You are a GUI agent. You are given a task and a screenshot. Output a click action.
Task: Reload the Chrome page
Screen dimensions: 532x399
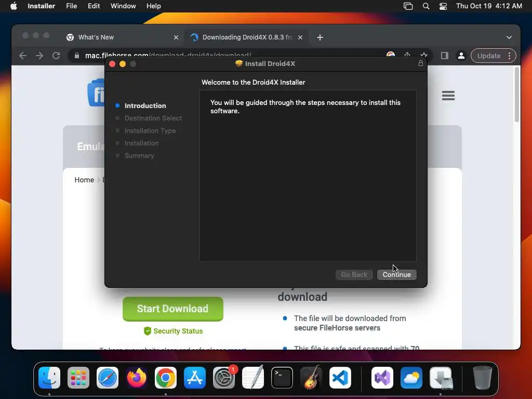click(x=56, y=56)
